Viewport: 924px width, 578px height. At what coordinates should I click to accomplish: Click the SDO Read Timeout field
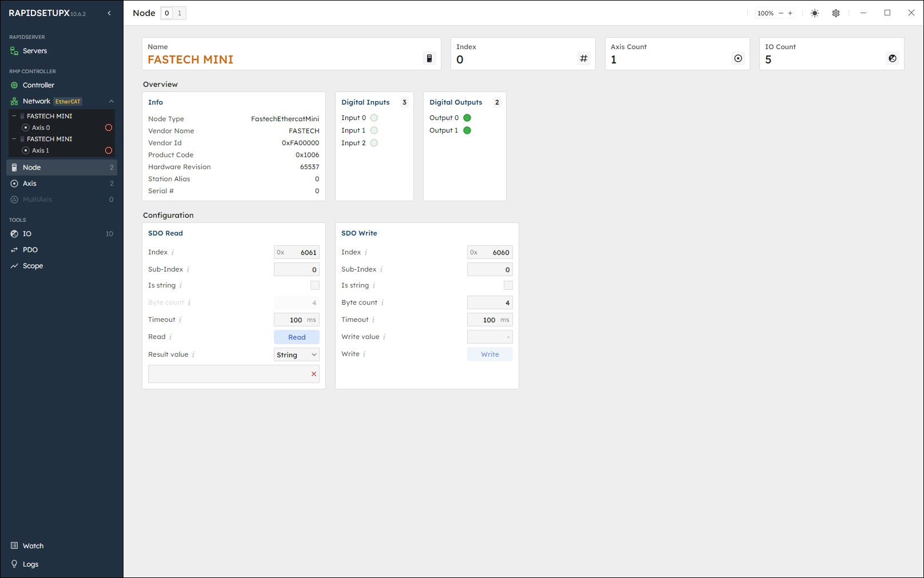coord(297,320)
